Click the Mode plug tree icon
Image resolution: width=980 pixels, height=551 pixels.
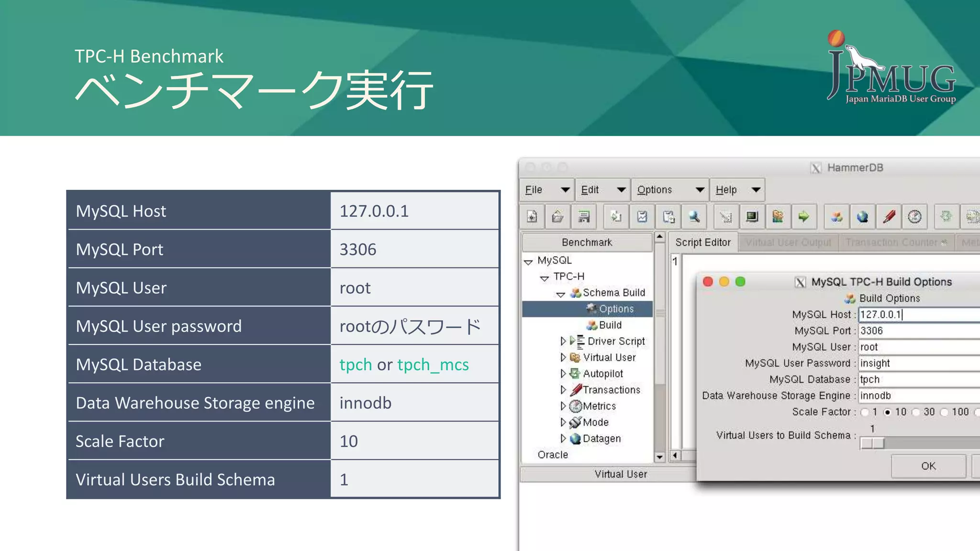tap(576, 422)
